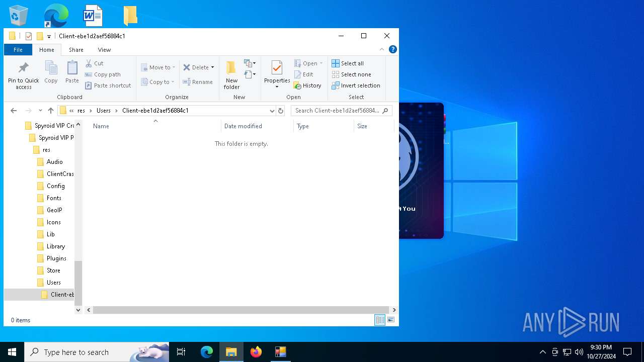
Task: Create a New folder
Action: click(231, 75)
